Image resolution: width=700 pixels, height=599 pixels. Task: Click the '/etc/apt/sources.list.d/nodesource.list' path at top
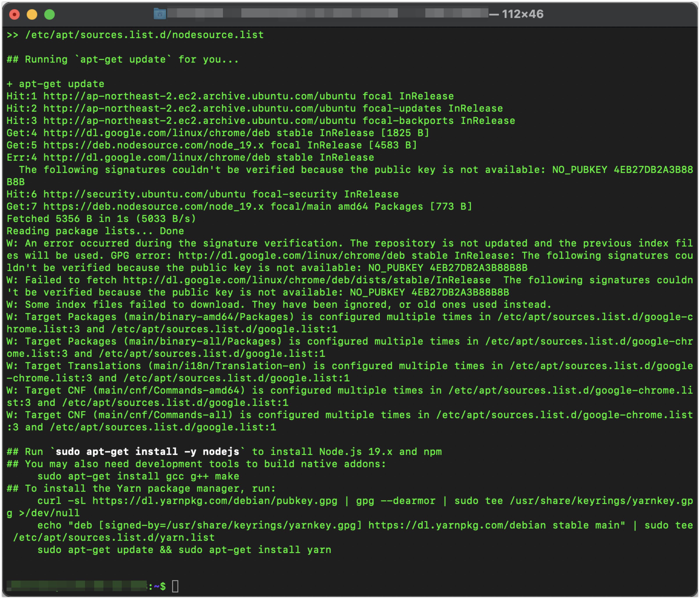[x=144, y=35]
